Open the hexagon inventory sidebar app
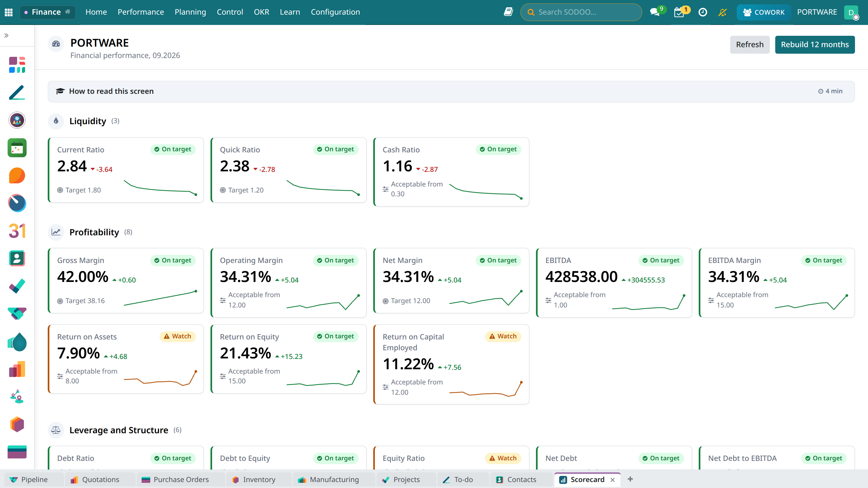Screen dimensions: 868x488 point(17,424)
